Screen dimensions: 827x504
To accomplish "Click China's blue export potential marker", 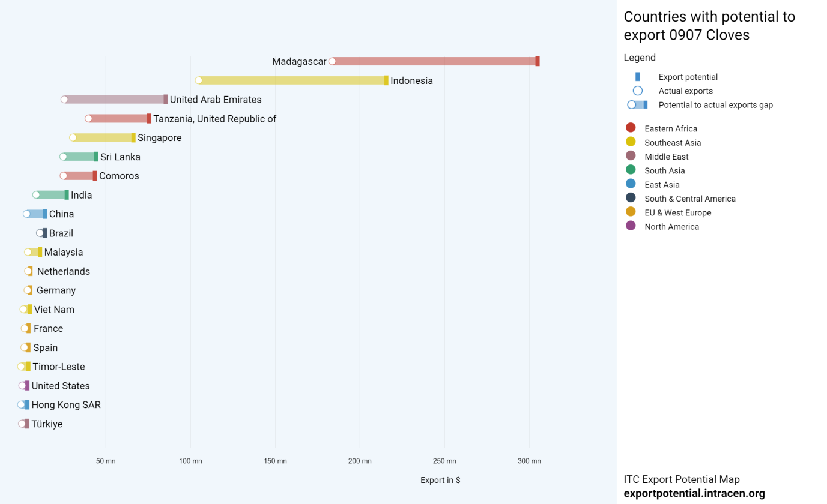I will (45, 214).
